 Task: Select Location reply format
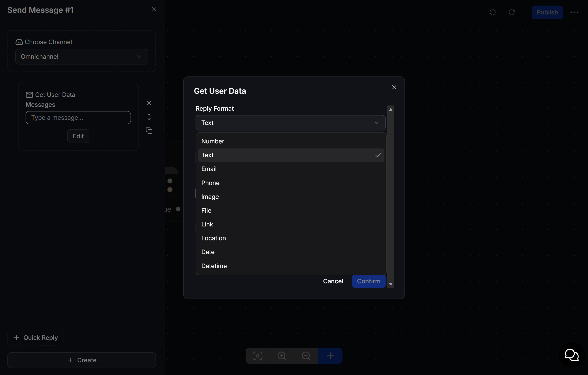[x=291, y=238]
